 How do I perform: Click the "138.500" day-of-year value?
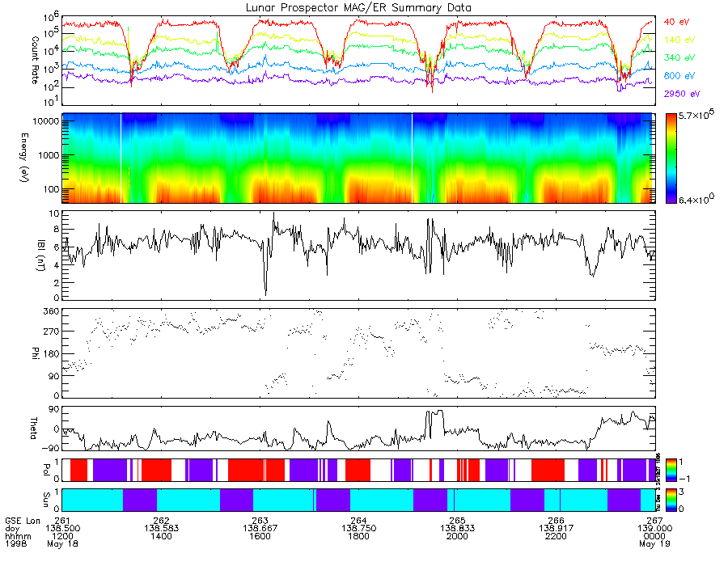[62, 529]
